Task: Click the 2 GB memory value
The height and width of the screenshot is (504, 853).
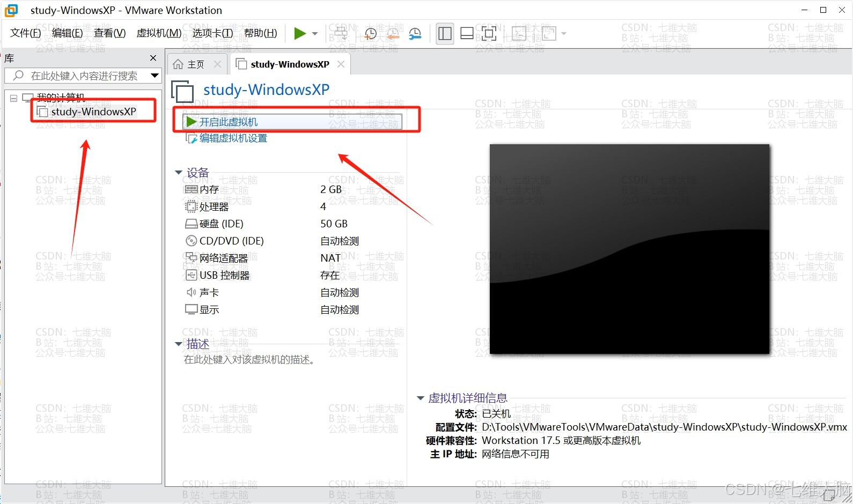Action: [x=331, y=189]
